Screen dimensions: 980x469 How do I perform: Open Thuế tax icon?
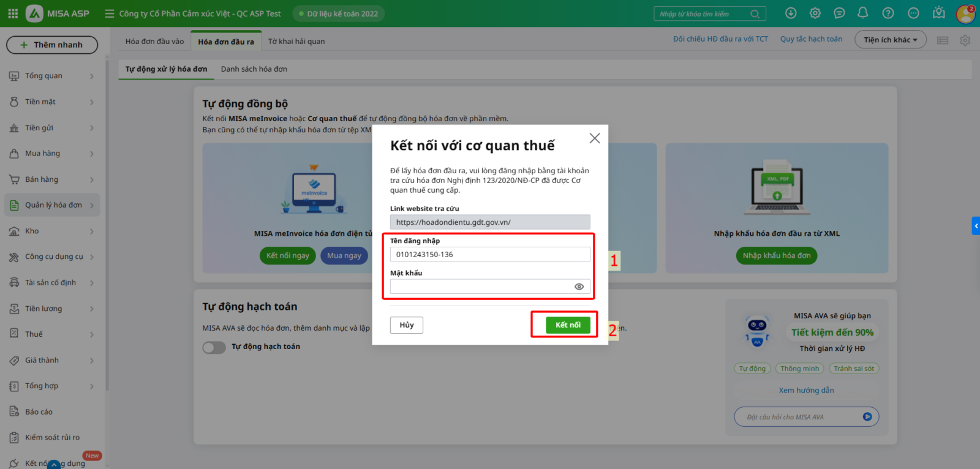tap(14, 334)
